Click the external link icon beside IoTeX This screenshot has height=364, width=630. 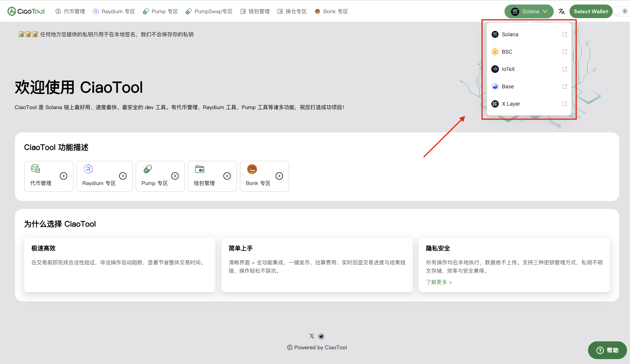click(565, 69)
